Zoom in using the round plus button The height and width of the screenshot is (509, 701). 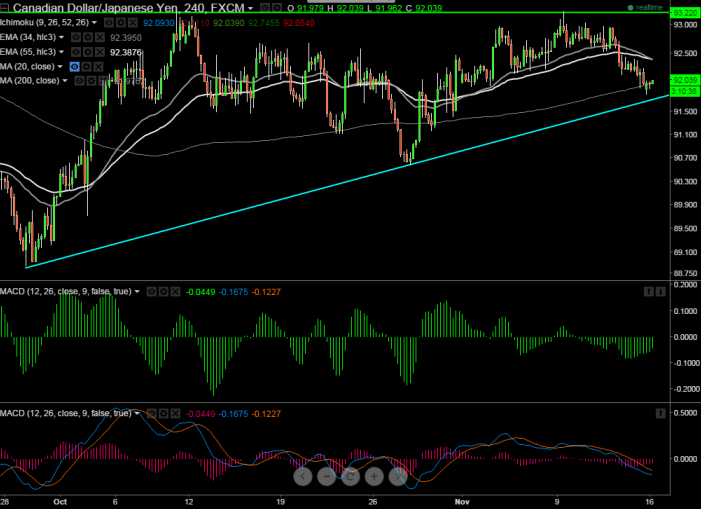(x=374, y=477)
